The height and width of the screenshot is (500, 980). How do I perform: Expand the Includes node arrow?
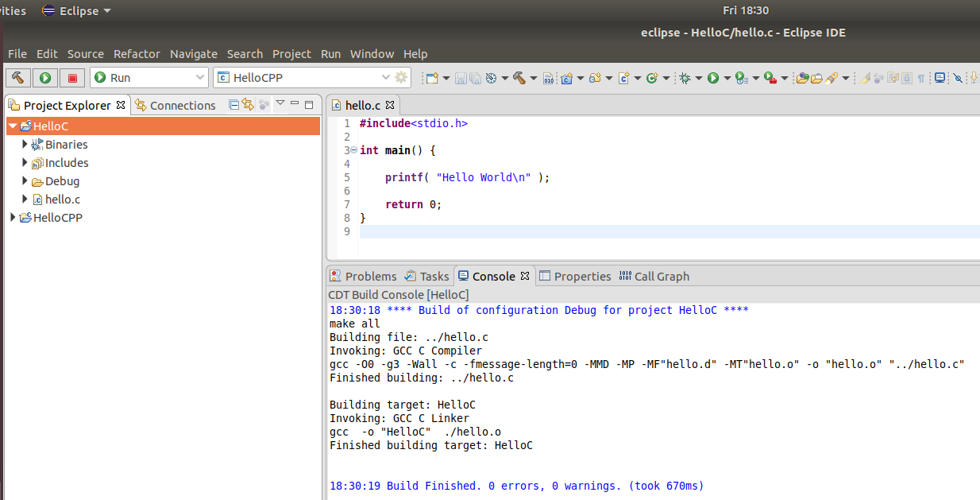pyautogui.click(x=25, y=162)
